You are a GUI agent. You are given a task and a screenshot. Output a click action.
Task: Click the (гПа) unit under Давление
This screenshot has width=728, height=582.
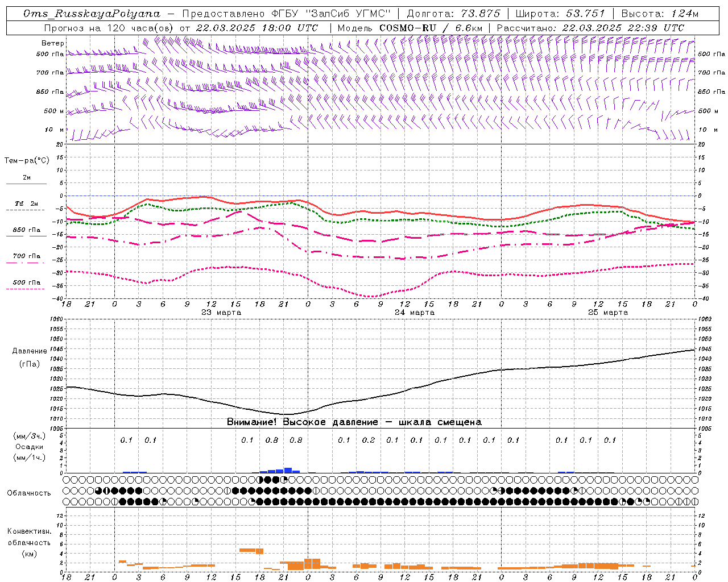click(x=30, y=364)
